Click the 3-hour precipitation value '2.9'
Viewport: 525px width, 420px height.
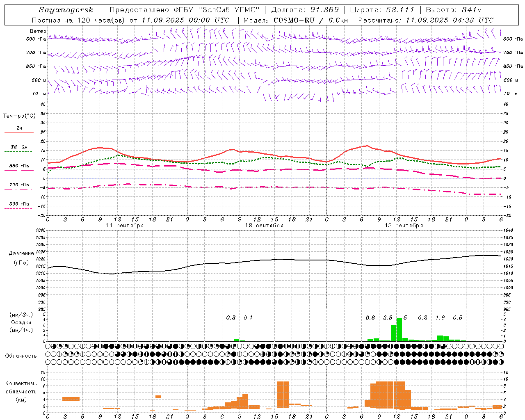pyautogui.click(x=388, y=318)
